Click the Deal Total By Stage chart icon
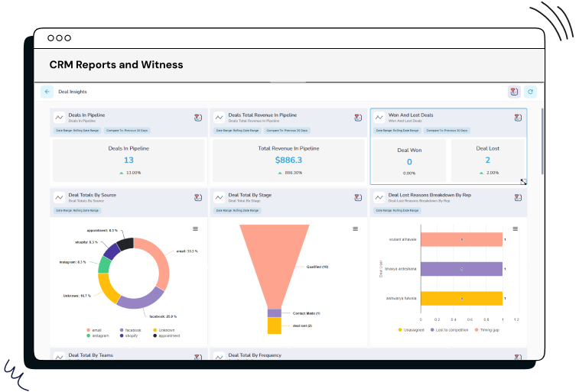This screenshot has width=579, height=392. [219, 198]
